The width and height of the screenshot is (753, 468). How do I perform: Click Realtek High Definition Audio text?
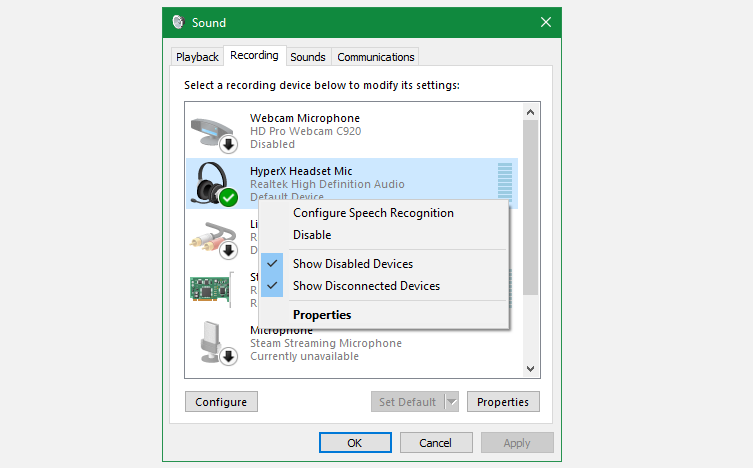tap(327, 184)
